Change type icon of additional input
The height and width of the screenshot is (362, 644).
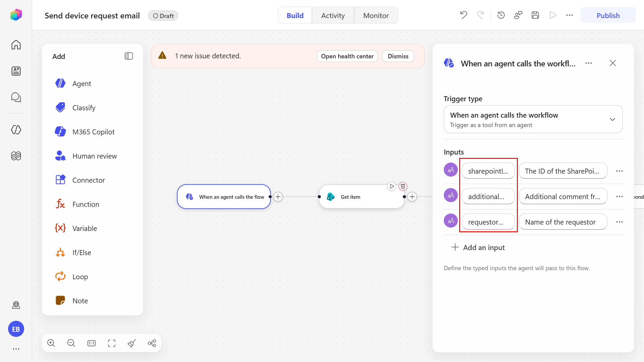pyautogui.click(x=451, y=195)
